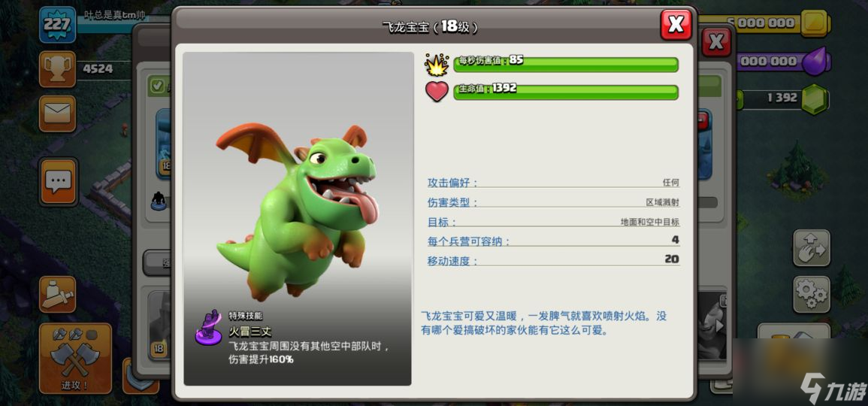Screen dimensions: 868x406
Task: Click the 攻击偏好 row
Action: click(x=553, y=183)
